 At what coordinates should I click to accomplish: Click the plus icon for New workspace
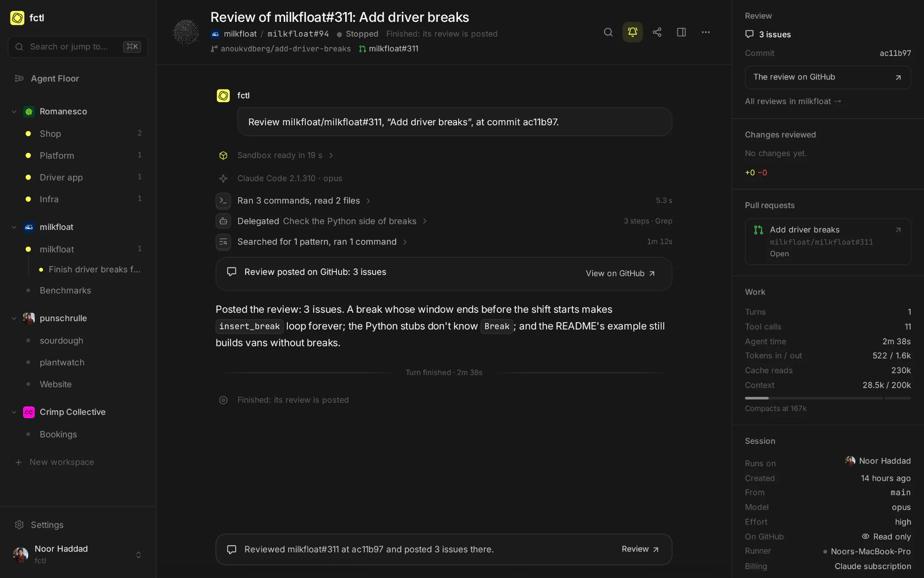(x=18, y=462)
